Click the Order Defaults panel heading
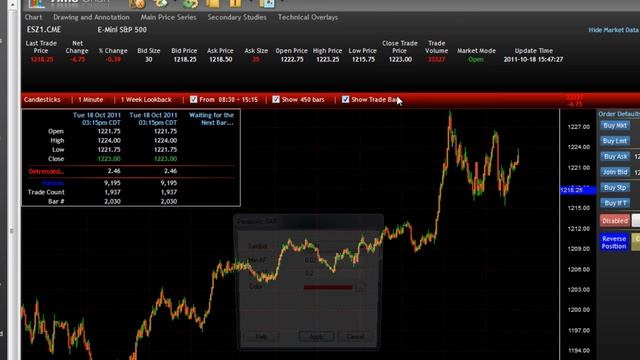This screenshot has height=360, width=640. [619, 114]
